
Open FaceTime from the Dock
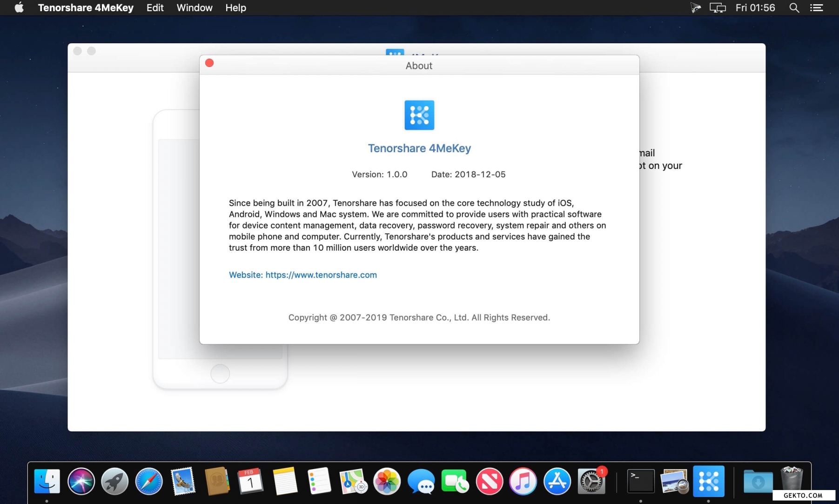[455, 481]
